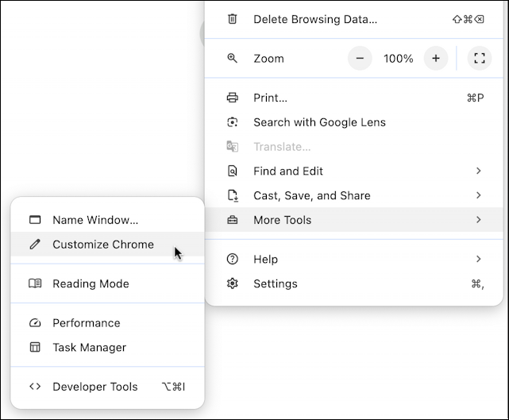509x420 pixels.
Task: Click the Google Lens icon
Action: (x=232, y=122)
